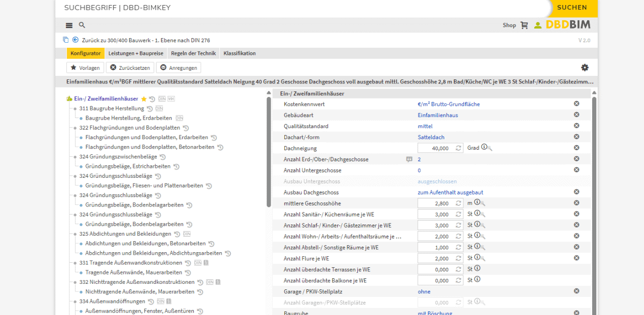Click the Zurücksetzen button

(130, 67)
